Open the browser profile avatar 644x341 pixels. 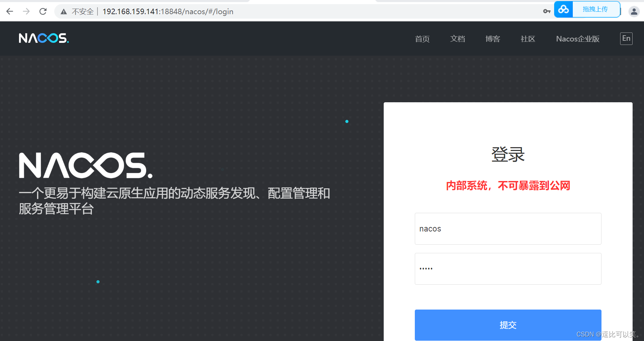[x=634, y=11]
